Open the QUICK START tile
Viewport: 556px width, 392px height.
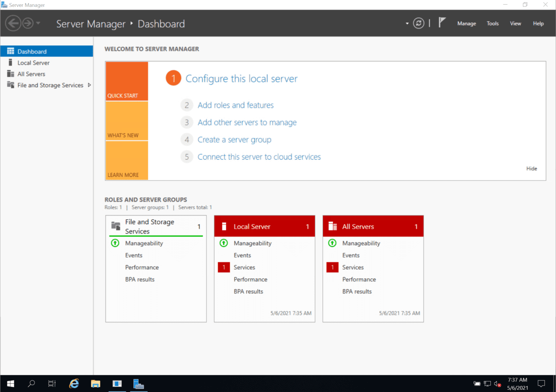click(x=127, y=81)
